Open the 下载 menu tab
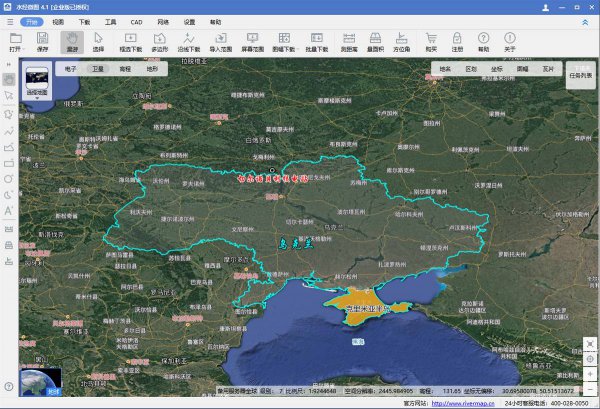This screenshot has height=409, width=600. [84, 20]
